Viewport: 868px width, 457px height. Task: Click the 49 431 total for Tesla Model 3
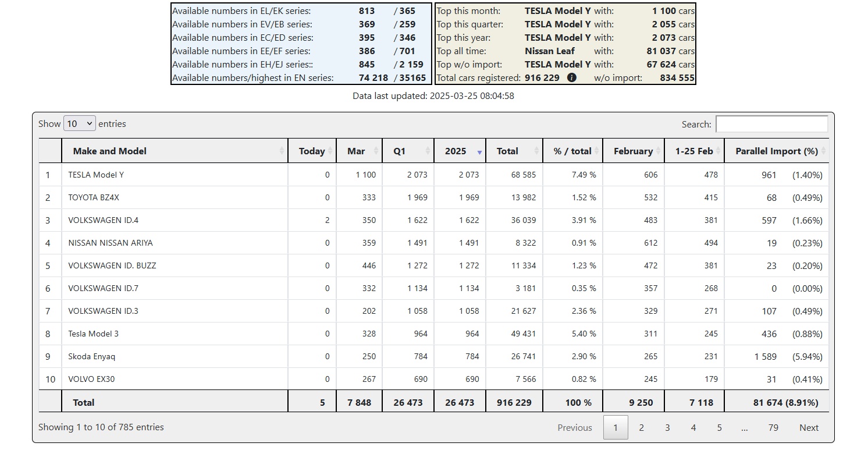[524, 334]
